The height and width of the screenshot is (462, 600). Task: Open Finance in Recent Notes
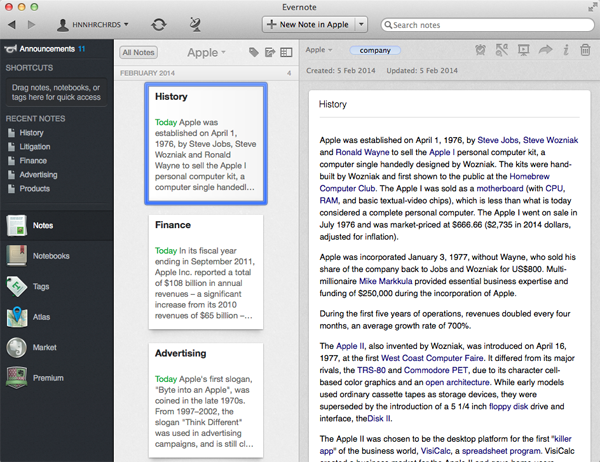33,161
